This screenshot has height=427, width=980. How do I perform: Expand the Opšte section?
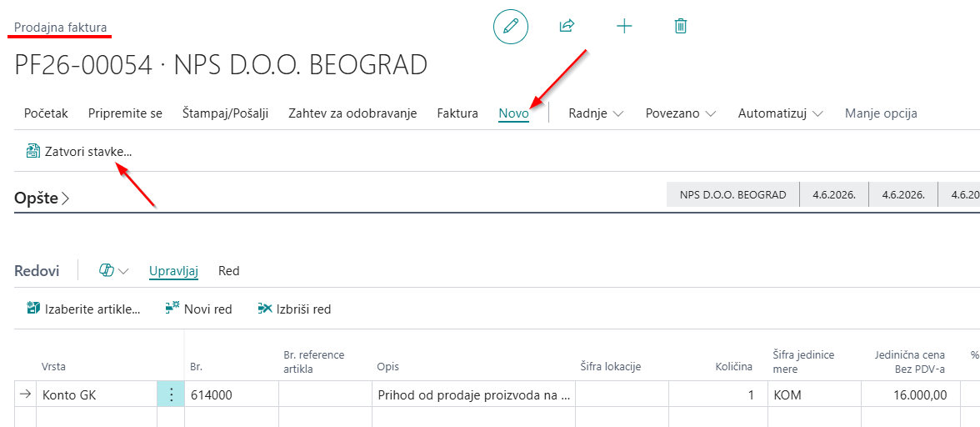42,198
